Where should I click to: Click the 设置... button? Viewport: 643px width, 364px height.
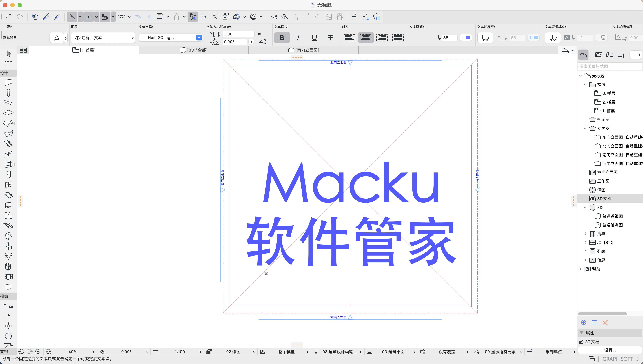pos(610,350)
